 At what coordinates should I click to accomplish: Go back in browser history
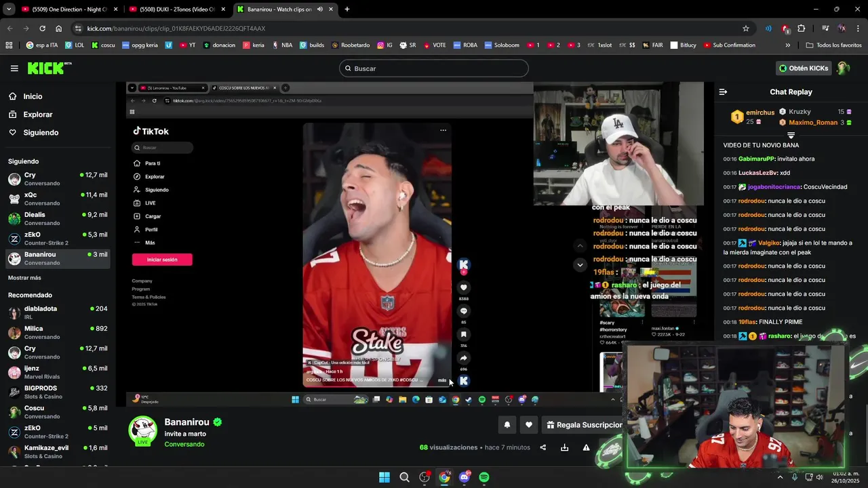[9, 28]
